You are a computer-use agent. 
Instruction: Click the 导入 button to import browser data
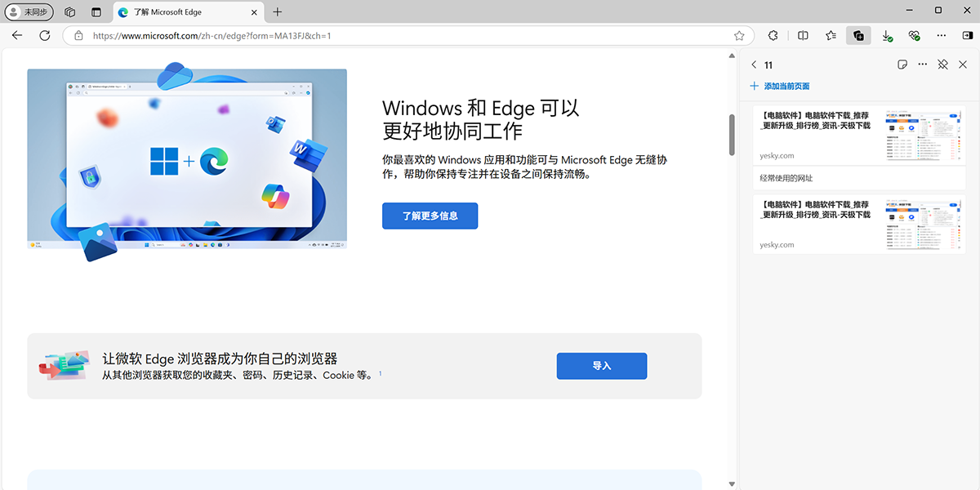click(x=601, y=366)
